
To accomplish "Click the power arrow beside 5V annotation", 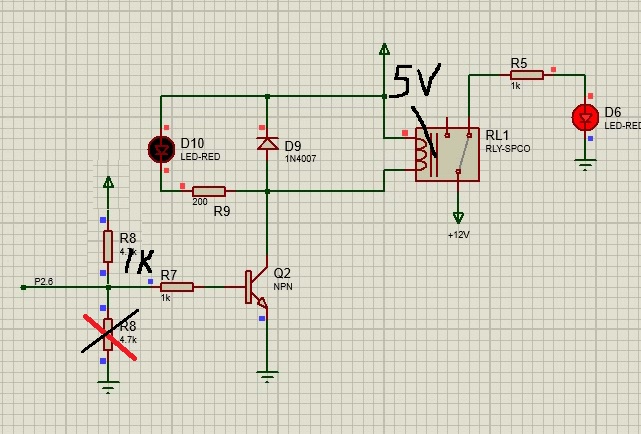I will pos(384,48).
